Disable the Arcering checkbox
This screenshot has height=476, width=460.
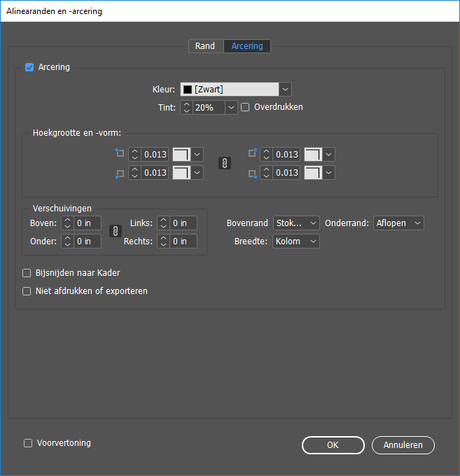tap(29, 67)
